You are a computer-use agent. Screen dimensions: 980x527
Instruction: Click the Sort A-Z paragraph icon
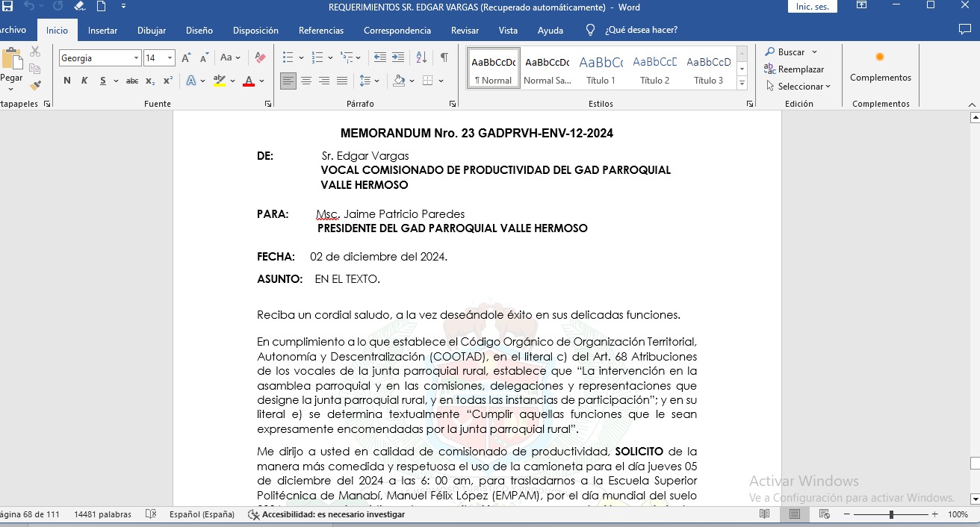point(421,57)
